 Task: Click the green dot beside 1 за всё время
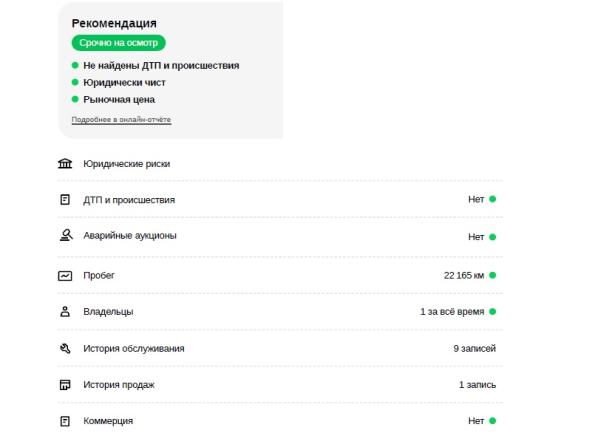tap(492, 311)
